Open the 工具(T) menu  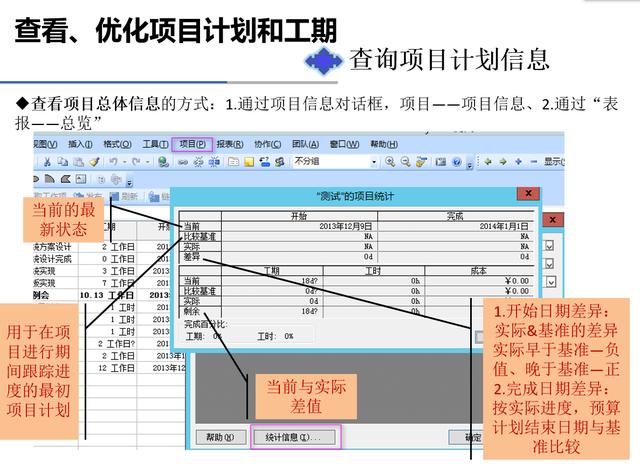point(155,143)
